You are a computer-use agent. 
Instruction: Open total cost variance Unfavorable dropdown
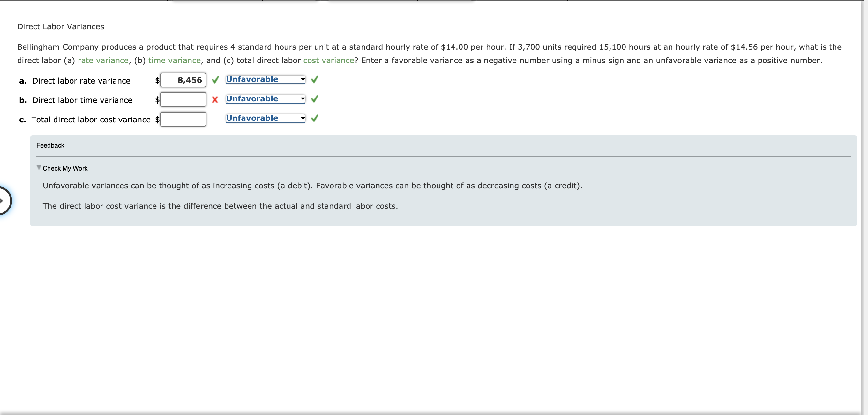[x=266, y=119]
